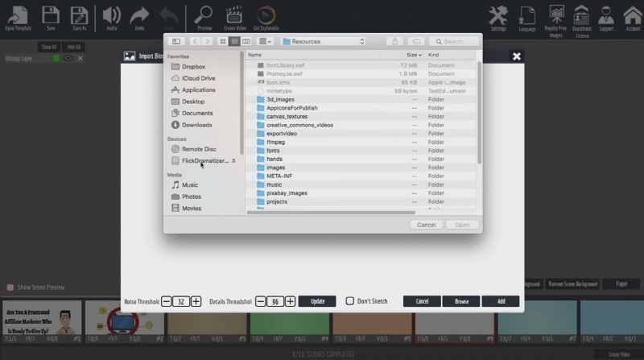Screen dimensions: 644x360
Task: Click the Save As toolbar icon
Action: (79, 19)
